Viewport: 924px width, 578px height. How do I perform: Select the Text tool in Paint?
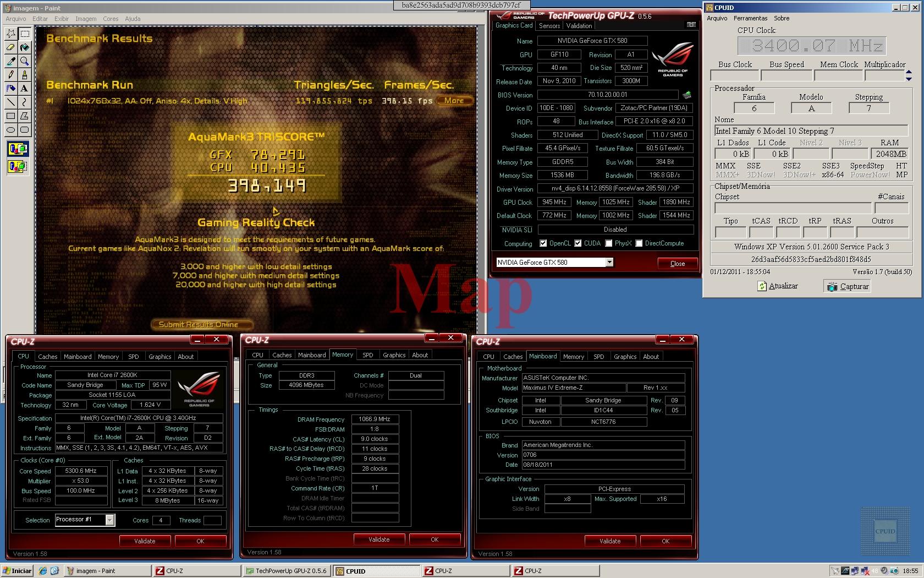pyautogui.click(x=24, y=88)
